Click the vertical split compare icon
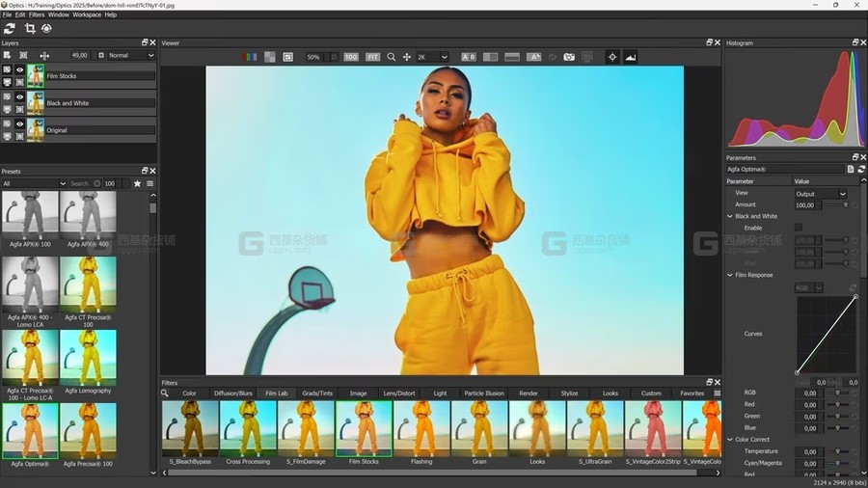This screenshot has height=488, width=868. (491, 57)
